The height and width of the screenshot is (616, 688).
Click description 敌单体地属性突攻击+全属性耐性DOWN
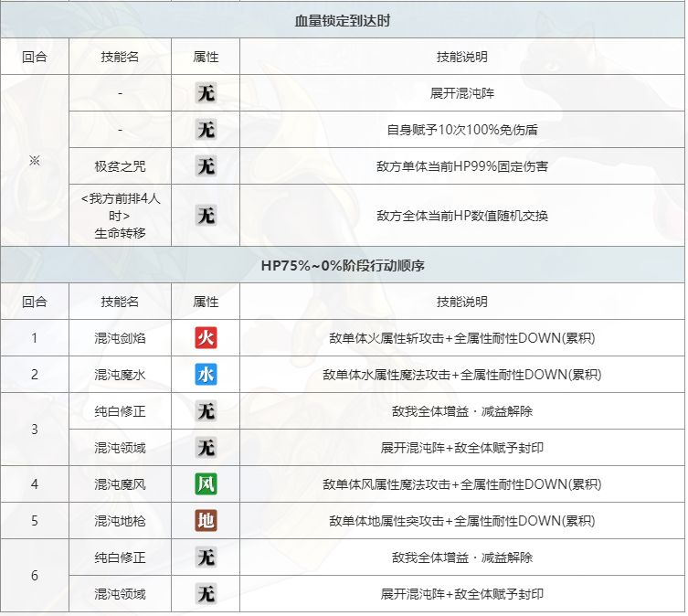(462, 521)
